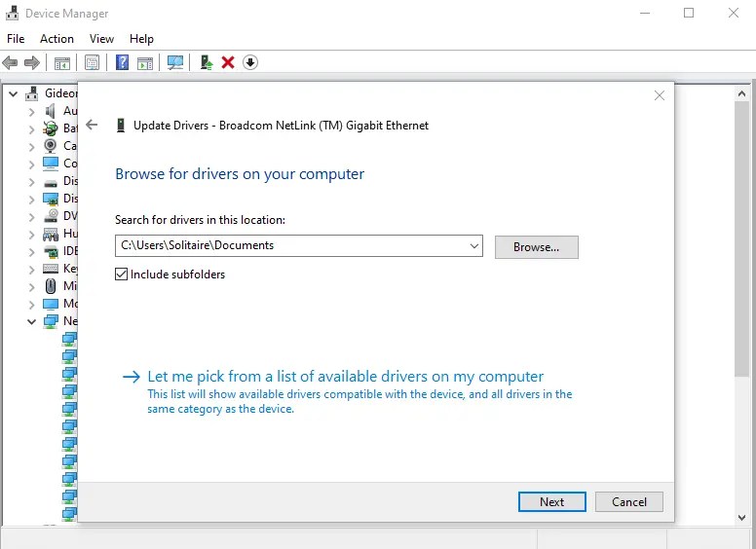Click the Browse for drivers on your computer heading
Viewport: 756px width, 549px height.
pos(240,174)
